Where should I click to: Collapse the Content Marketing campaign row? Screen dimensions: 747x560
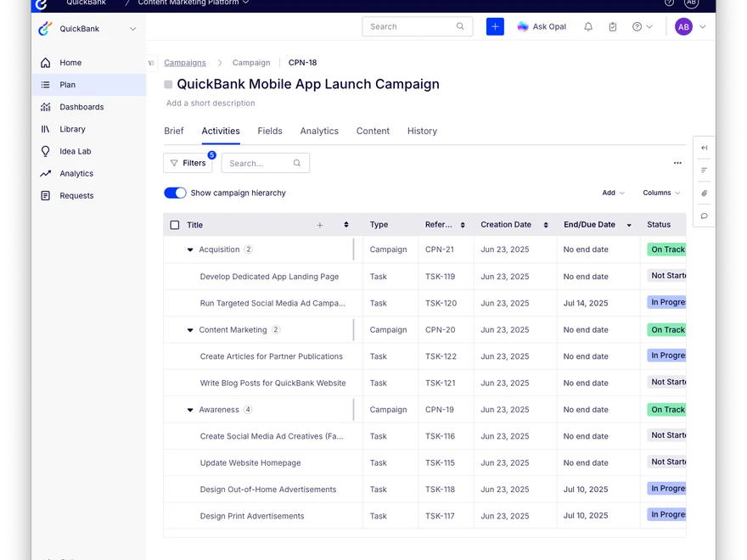point(190,330)
